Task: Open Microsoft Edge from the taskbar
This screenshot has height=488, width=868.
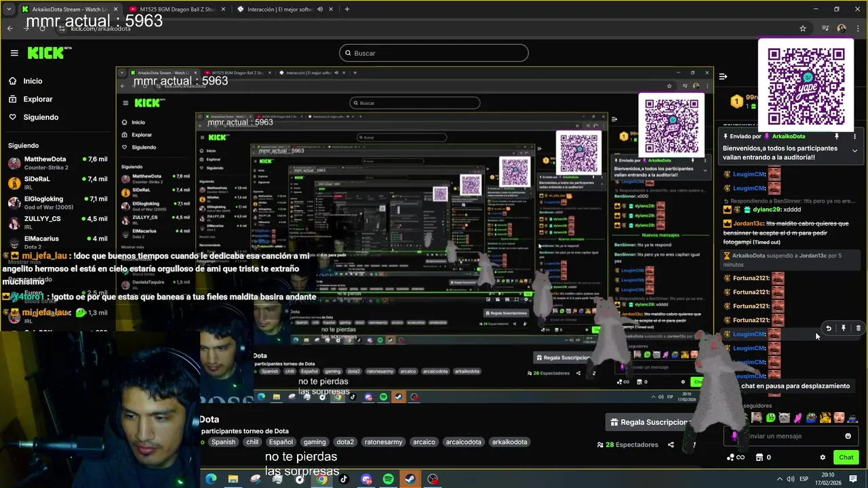Action: click(211, 479)
